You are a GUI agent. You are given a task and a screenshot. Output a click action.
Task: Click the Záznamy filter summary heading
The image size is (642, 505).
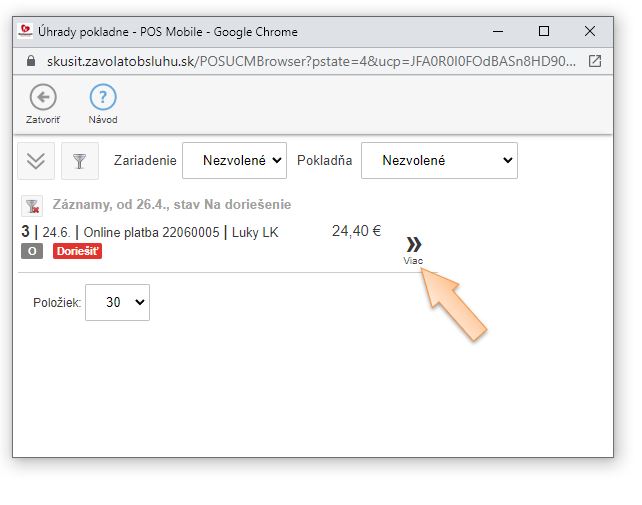tap(171, 205)
